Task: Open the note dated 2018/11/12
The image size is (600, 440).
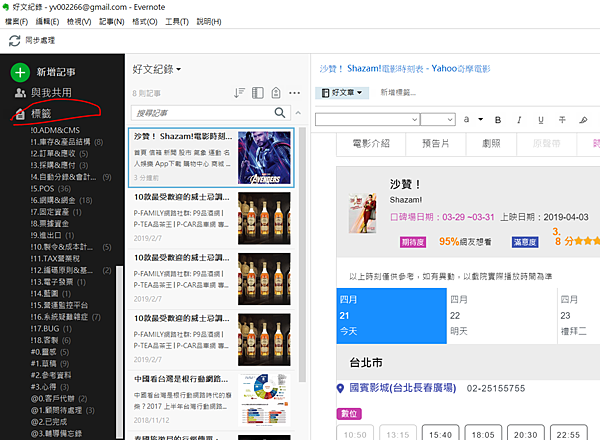Action: click(x=211, y=399)
